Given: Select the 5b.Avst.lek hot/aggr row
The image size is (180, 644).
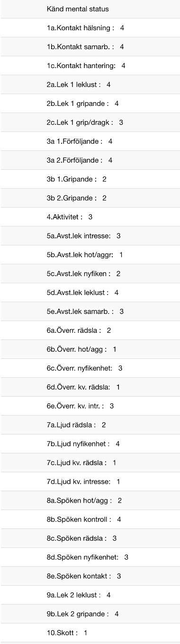Looking at the screenshot, I should pos(90,255).
